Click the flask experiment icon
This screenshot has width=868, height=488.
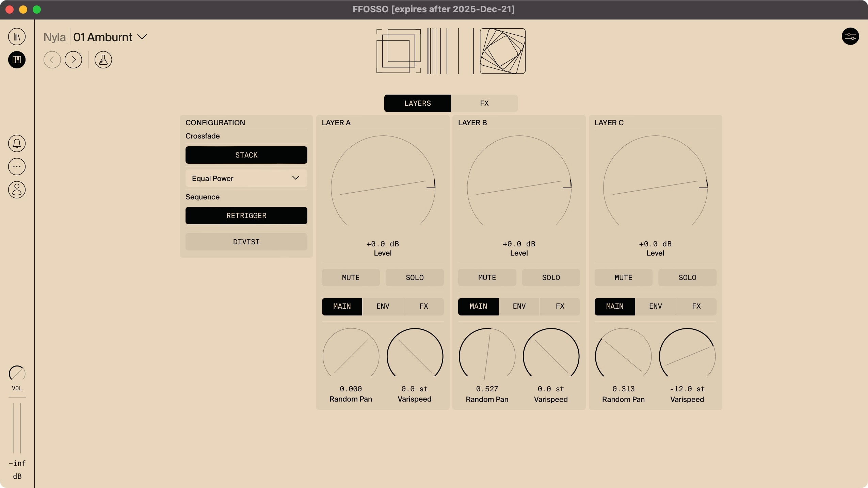click(103, 60)
